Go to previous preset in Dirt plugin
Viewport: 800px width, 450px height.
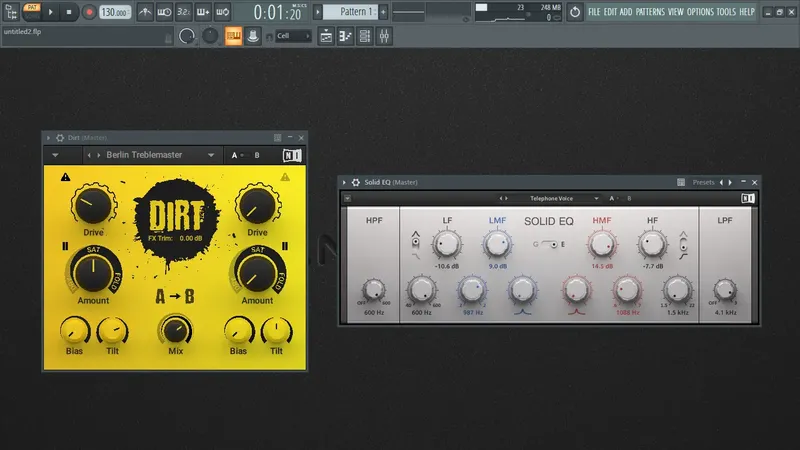(x=89, y=155)
